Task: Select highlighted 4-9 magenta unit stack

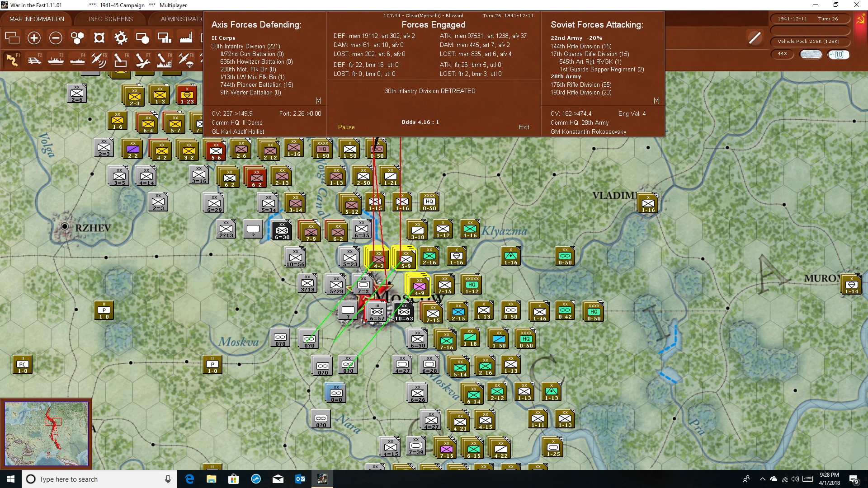Action: (419, 286)
